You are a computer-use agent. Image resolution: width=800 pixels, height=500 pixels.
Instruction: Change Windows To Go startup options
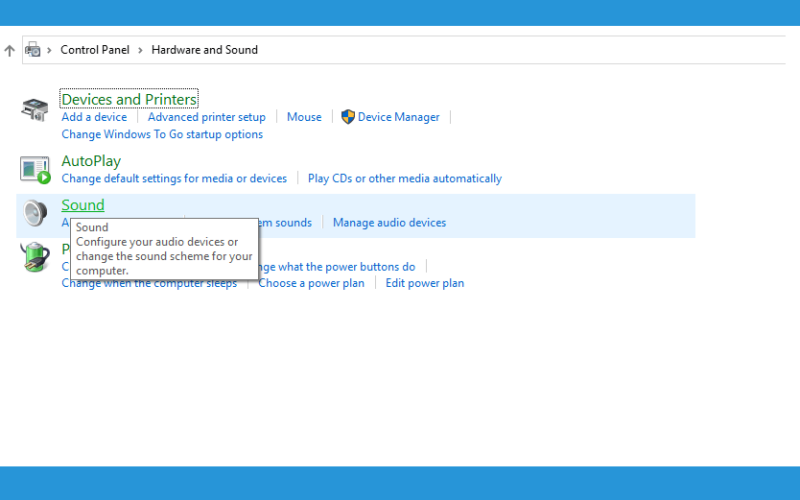coord(162,134)
